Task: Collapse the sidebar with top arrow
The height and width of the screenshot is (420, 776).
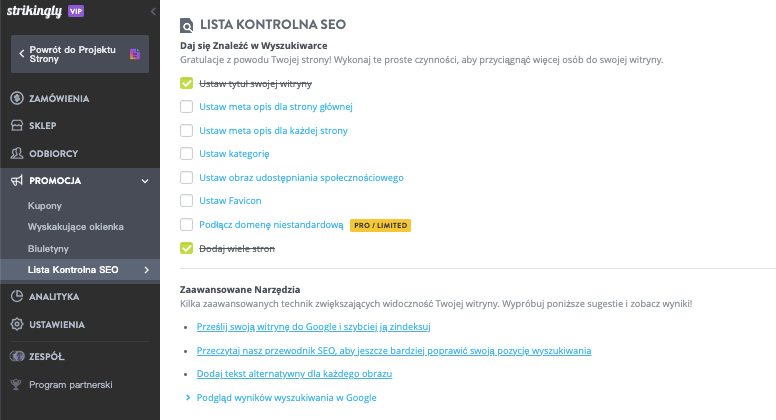Action: (153, 10)
